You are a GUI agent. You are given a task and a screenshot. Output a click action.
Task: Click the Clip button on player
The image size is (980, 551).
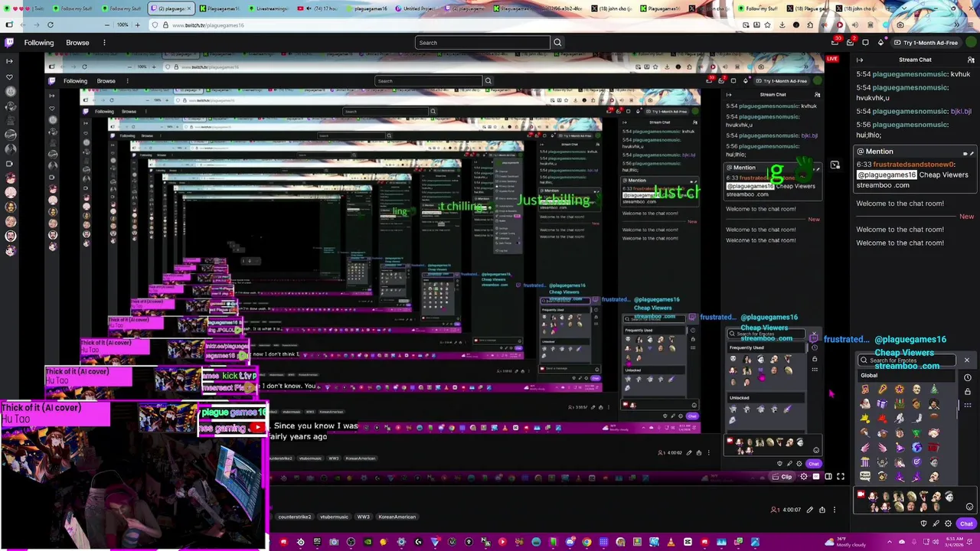pyautogui.click(x=782, y=477)
